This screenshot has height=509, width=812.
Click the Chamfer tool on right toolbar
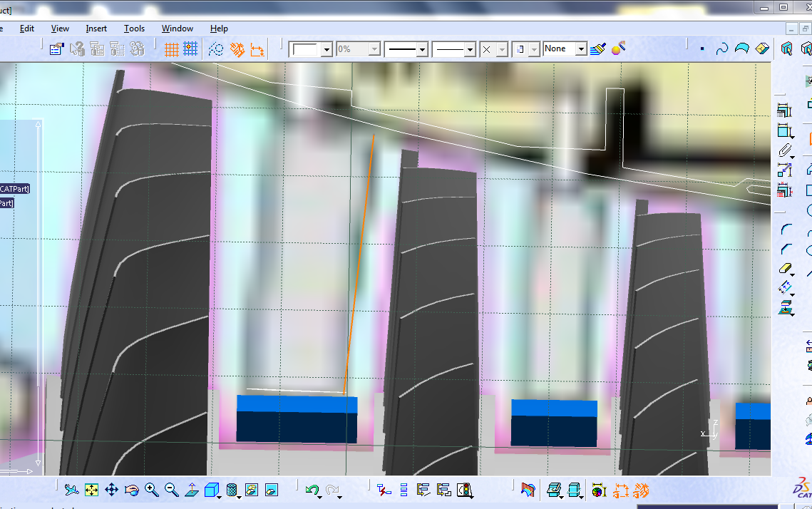[x=786, y=249]
